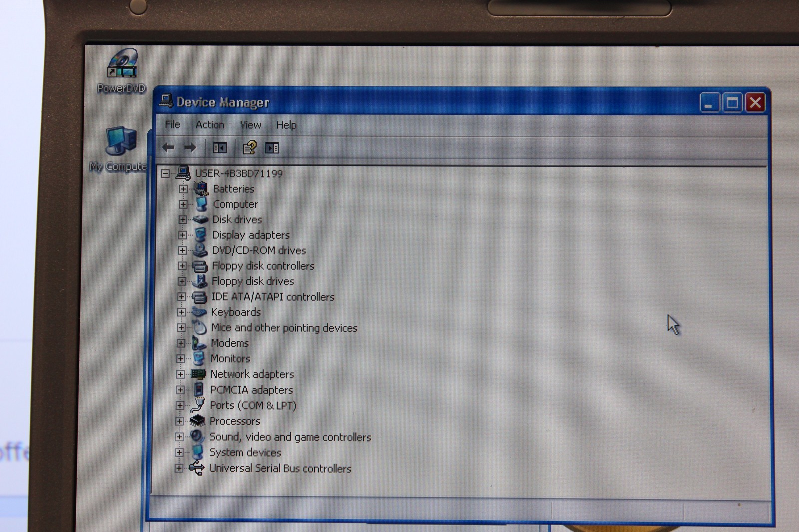Expand the Monitors node
Screen dimensions: 799x532
pyautogui.click(x=181, y=359)
